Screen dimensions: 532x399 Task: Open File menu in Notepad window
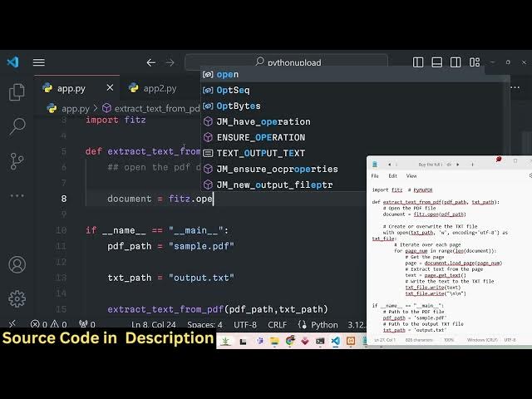click(375, 176)
